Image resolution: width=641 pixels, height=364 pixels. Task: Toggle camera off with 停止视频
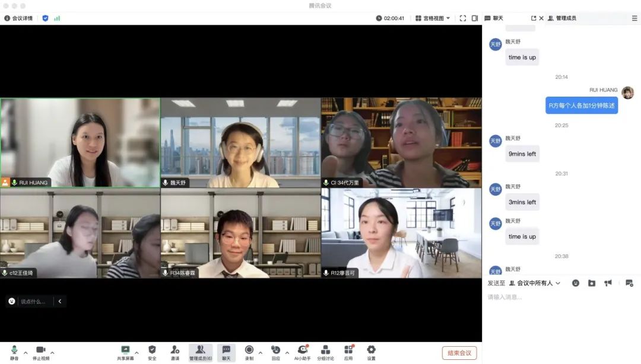click(41, 350)
